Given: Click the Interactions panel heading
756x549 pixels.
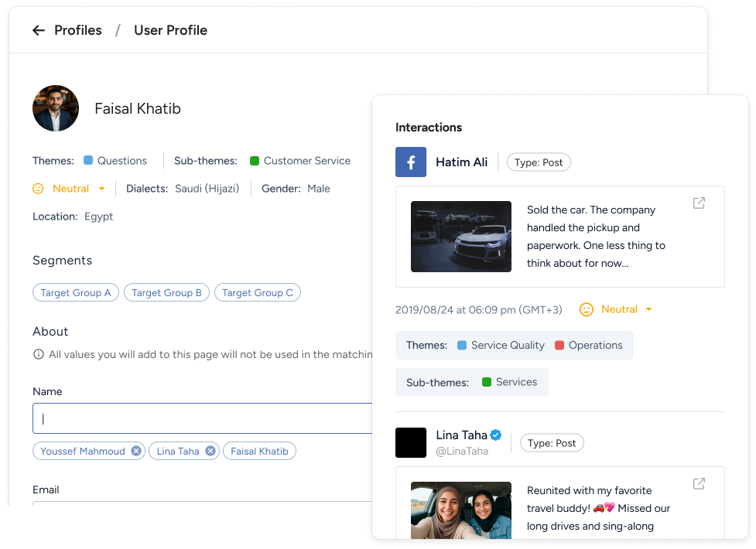Looking at the screenshot, I should pos(429,128).
